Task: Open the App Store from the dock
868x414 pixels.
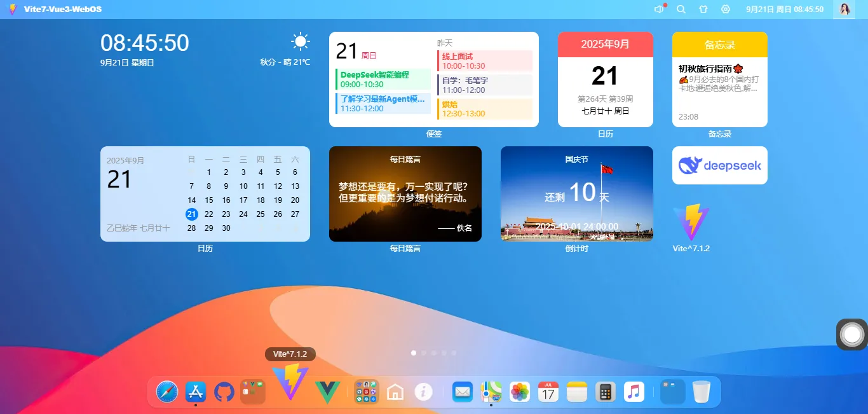Action: pyautogui.click(x=195, y=392)
